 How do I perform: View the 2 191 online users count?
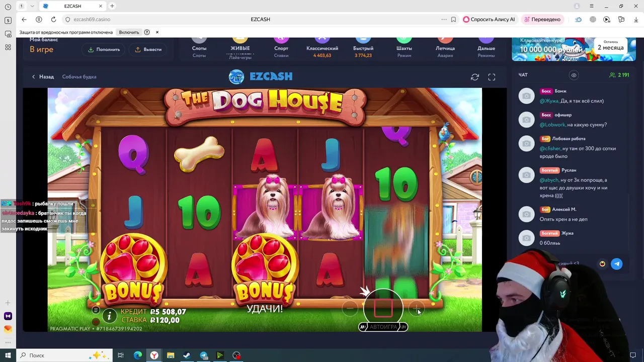pyautogui.click(x=619, y=75)
